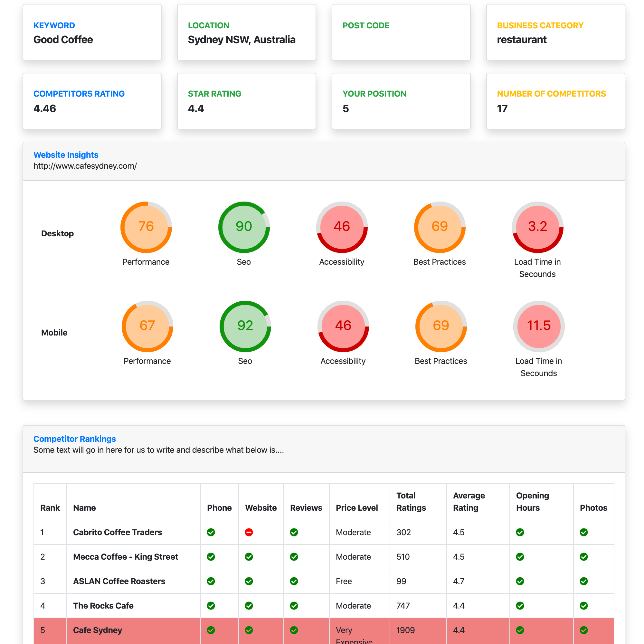Viewport: 644px width, 644px height.
Task: Click the red no-website icon for Cabrito Coffee Traders
Action: click(x=249, y=532)
